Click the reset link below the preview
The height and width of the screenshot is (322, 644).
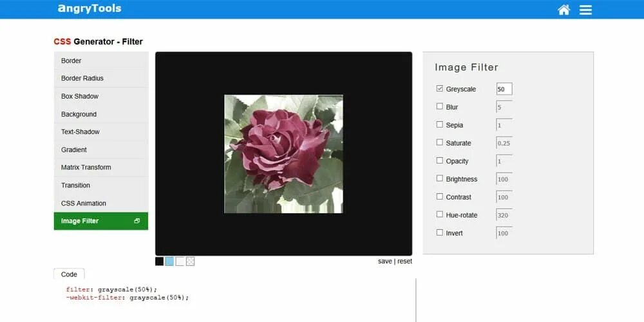click(404, 261)
